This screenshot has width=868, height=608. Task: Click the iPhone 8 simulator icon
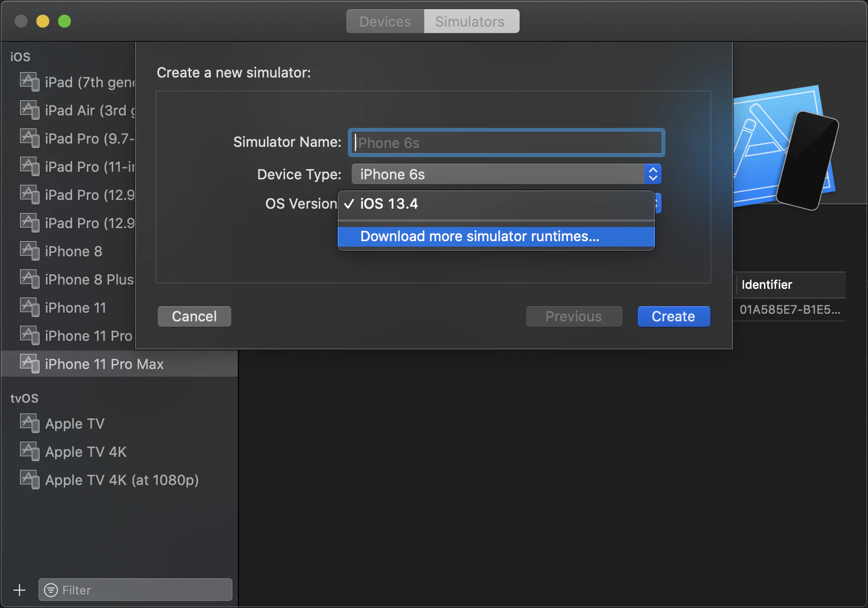click(x=30, y=251)
